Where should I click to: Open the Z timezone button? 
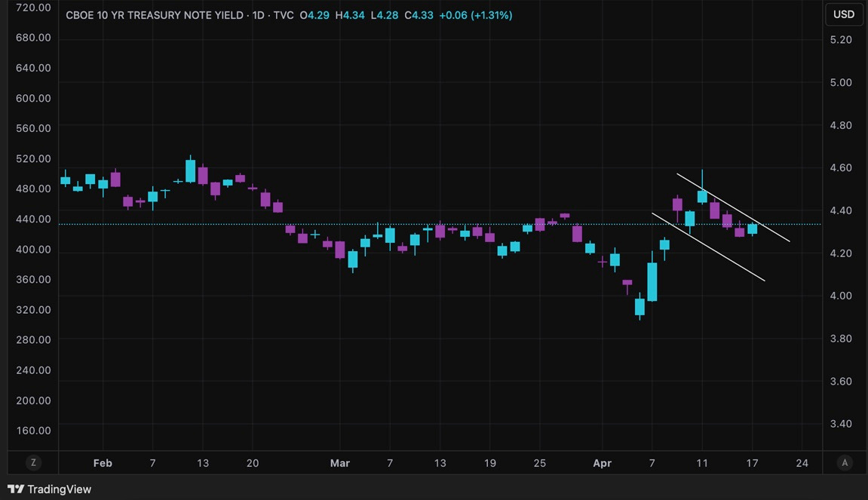33,463
